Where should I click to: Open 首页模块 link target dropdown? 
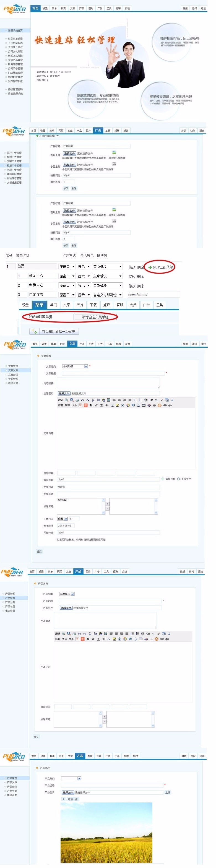tap(107, 267)
